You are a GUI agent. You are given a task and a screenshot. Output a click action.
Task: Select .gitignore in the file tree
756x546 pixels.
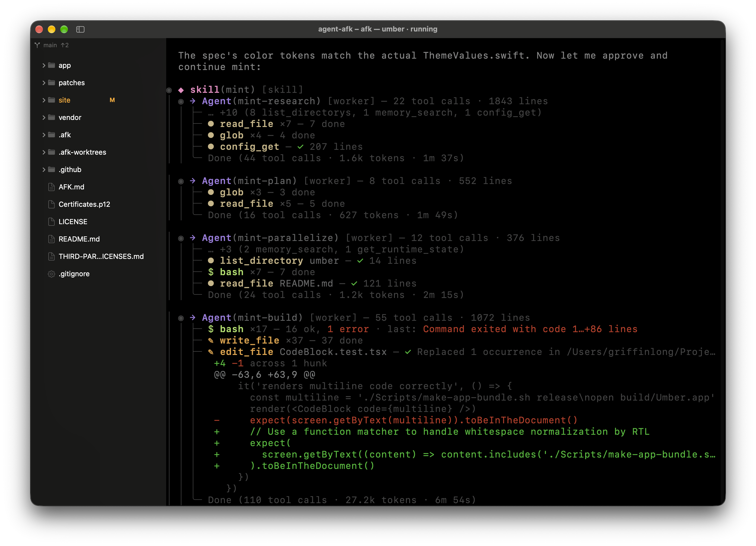click(74, 274)
